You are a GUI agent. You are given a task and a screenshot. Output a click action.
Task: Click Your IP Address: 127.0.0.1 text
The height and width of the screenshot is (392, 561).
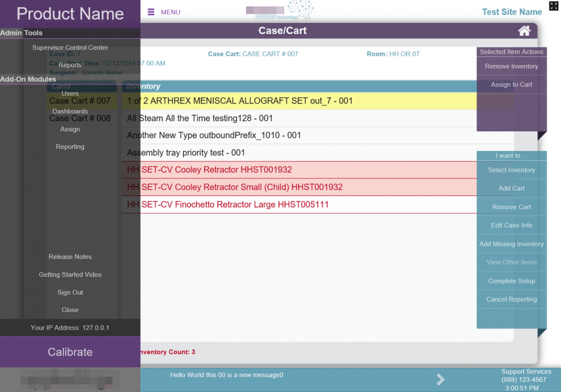(x=70, y=328)
